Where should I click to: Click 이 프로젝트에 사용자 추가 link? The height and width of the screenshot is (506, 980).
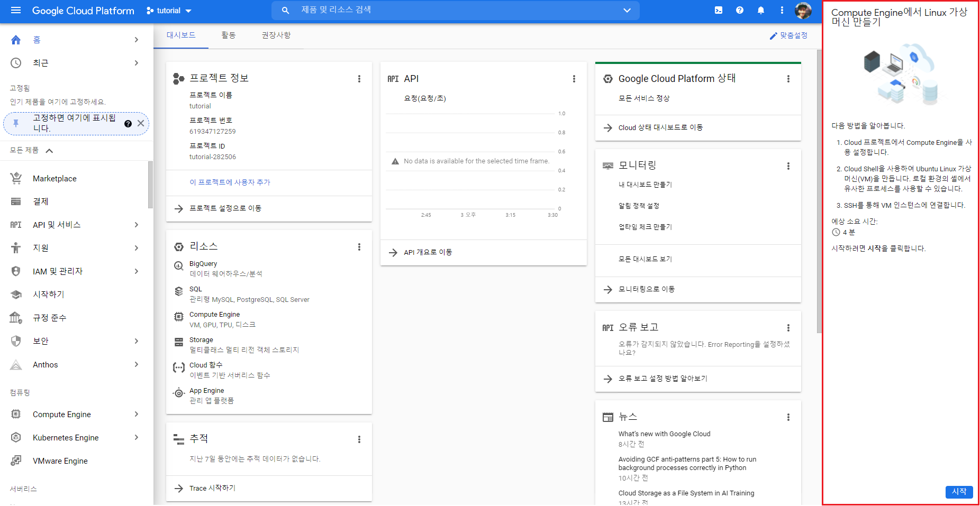230,182
